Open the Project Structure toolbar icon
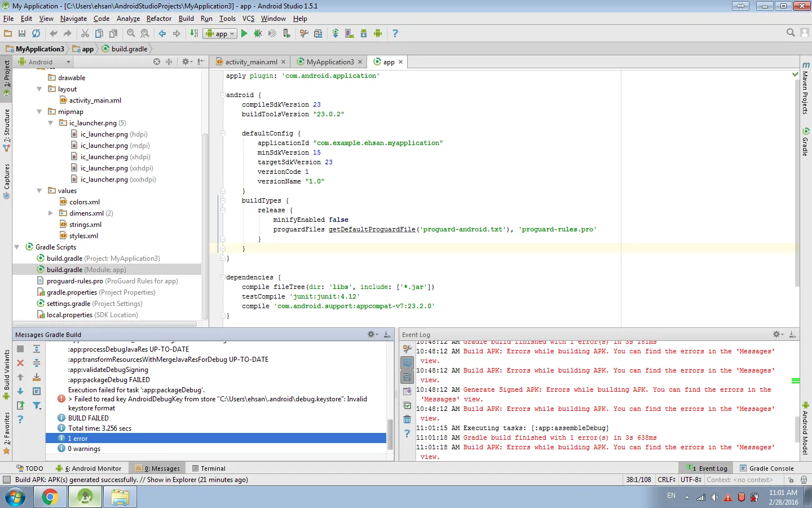Image resolution: width=812 pixels, height=508 pixels. coord(318,34)
